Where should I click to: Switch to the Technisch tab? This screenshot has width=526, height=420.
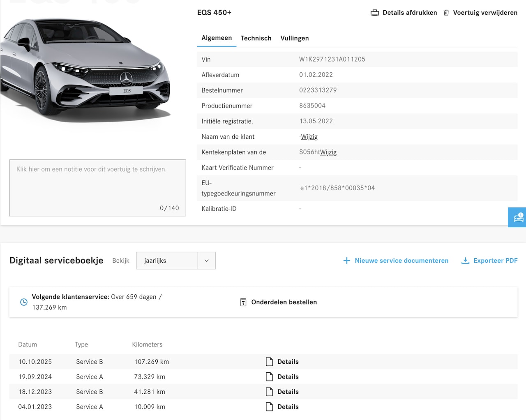(256, 38)
